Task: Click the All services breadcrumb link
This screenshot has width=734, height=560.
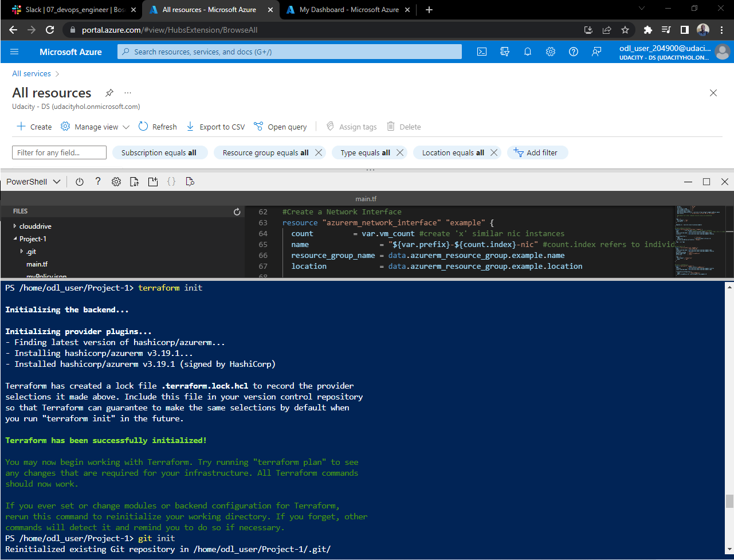Action: pyautogui.click(x=32, y=73)
